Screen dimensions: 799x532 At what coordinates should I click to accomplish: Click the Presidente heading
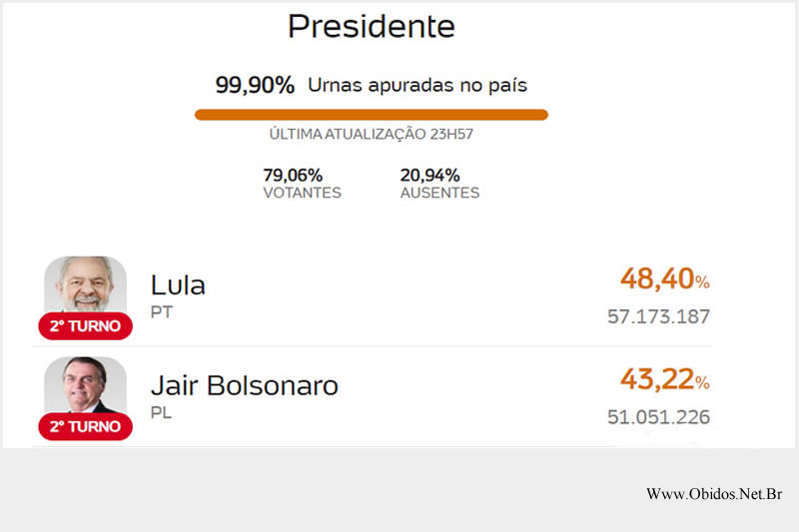click(x=372, y=27)
